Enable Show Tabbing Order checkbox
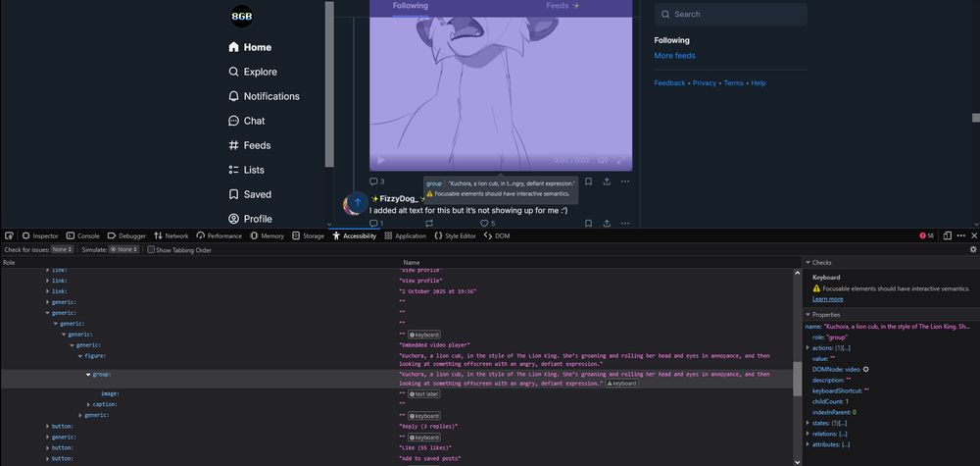This screenshot has width=980, height=466. pyautogui.click(x=151, y=249)
